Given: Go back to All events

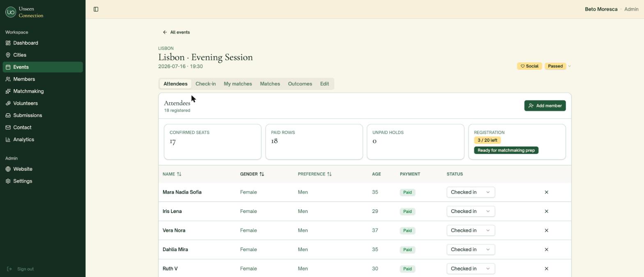Looking at the screenshot, I should (176, 32).
